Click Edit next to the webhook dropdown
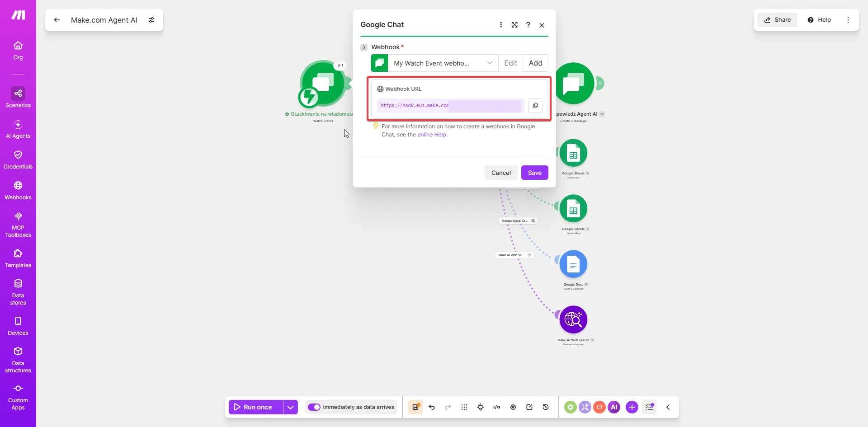This screenshot has height=427, width=868. click(511, 63)
